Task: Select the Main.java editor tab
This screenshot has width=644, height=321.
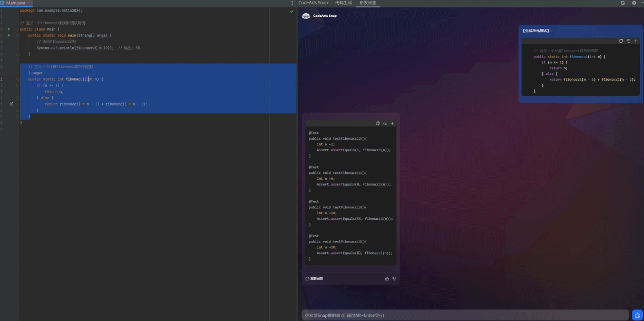Action: pos(15,3)
